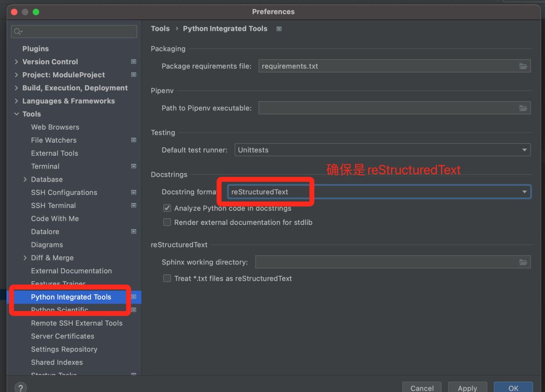
Task: Select Terminal in the Tools list
Action: pyautogui.click(x=45, y=166)
